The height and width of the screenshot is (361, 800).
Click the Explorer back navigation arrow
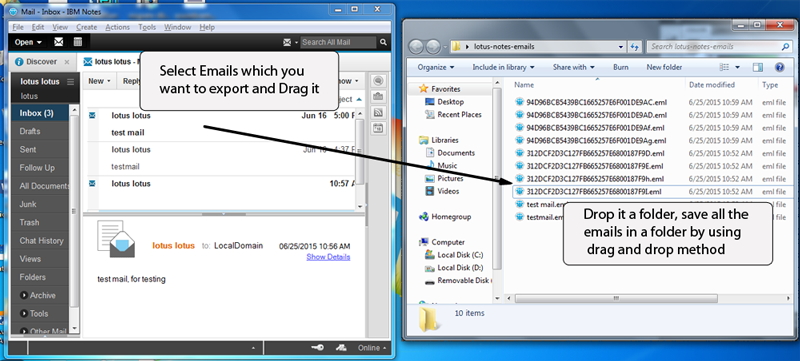416,46
